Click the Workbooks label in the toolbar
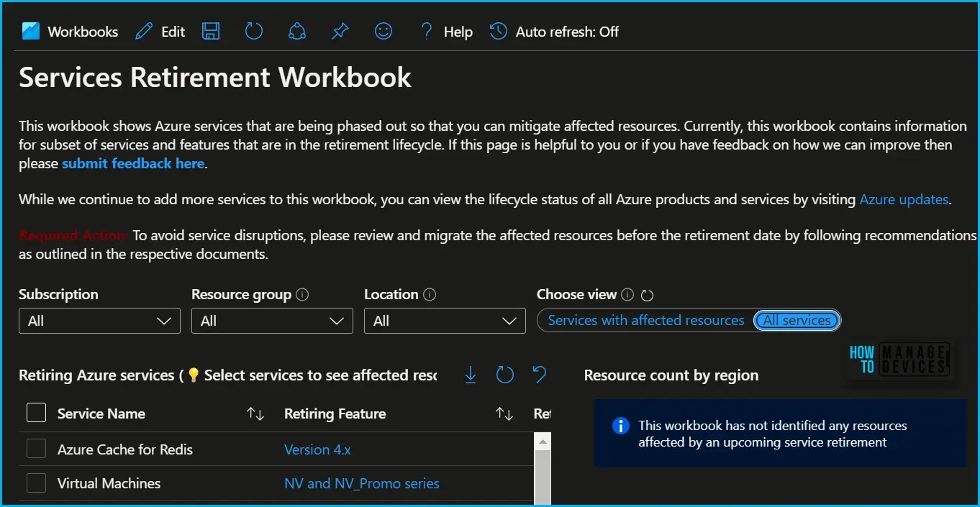The width and height of the screenshot is (980, 507). click(83, 32)
